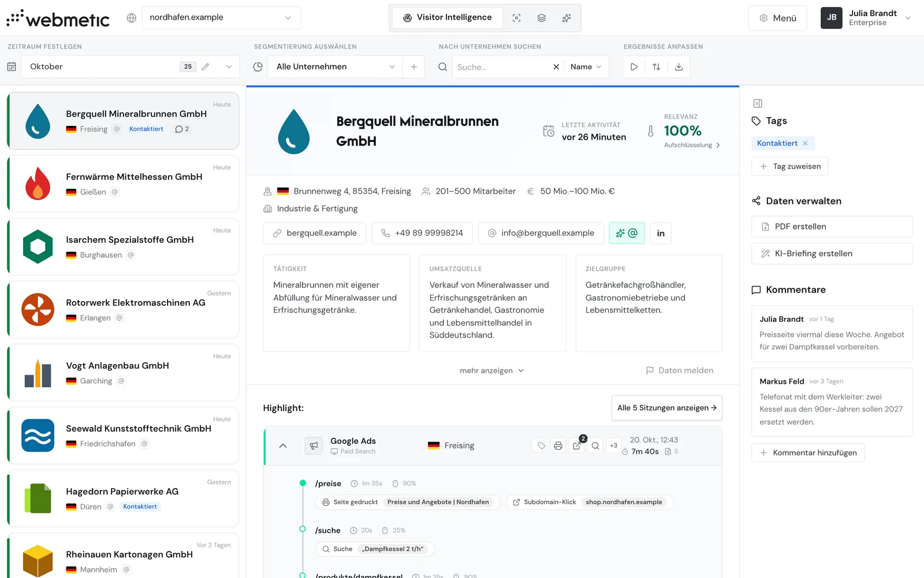This screenshot has height=578, width=924.
Task: Click Kommentar hinzufügen
Action: [x=808, y=453]
